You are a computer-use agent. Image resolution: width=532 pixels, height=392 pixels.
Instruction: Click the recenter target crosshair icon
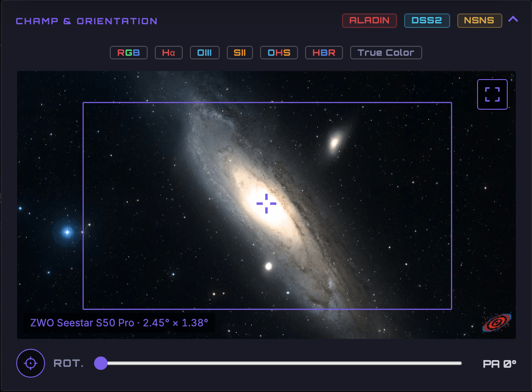coord(31,363)
